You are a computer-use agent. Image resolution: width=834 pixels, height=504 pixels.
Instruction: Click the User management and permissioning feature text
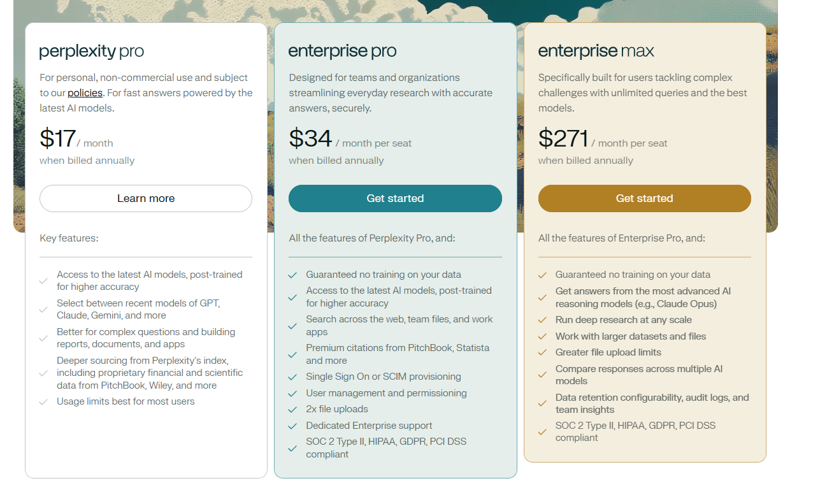(x=386, y=393)
